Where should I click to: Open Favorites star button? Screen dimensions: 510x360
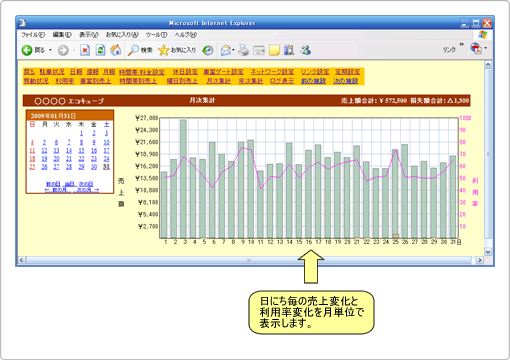click(x=164, y=50)
